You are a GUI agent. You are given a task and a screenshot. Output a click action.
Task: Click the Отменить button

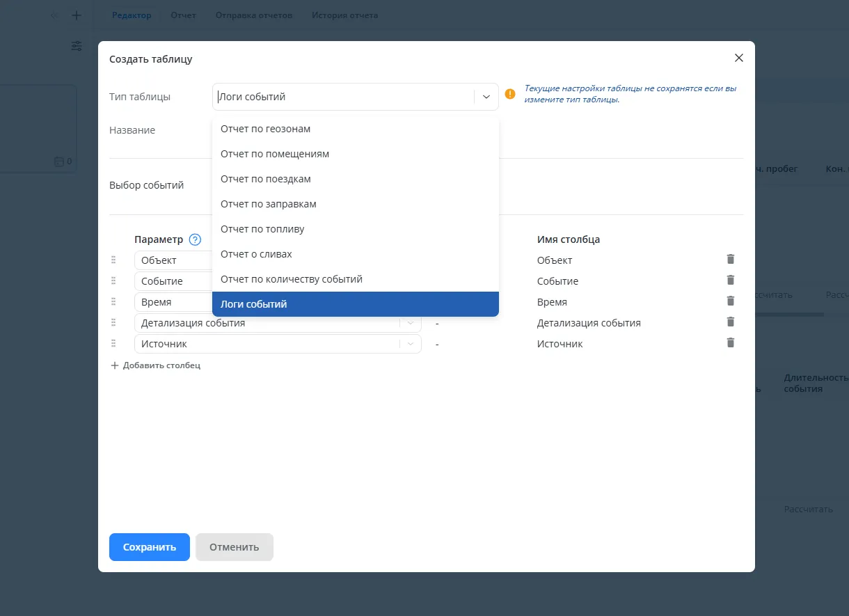(x=234, y=547)
